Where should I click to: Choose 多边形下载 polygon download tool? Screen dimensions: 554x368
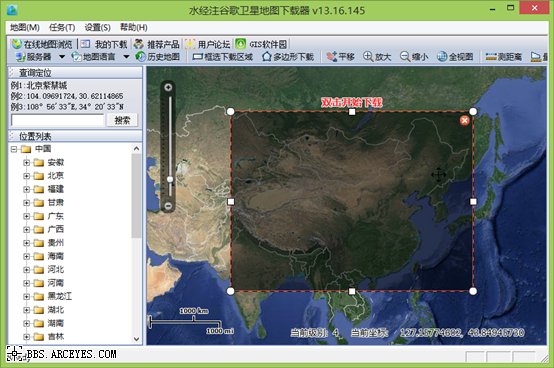[x=288, y=57]
